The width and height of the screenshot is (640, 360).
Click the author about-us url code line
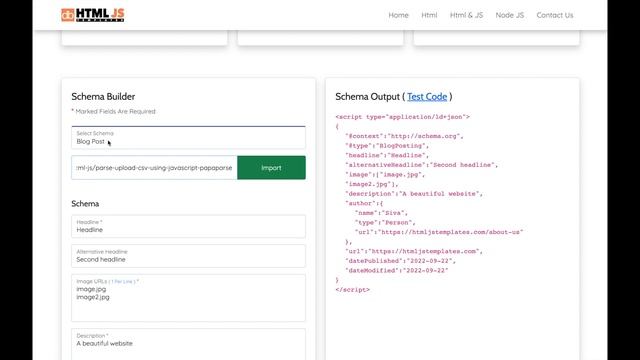click(439, 232)
